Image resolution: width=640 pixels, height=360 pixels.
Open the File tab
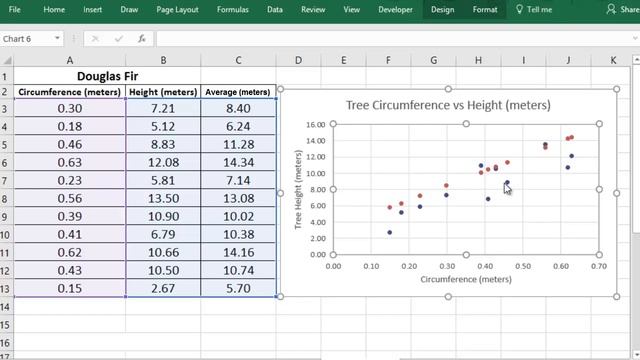(14, 9)
